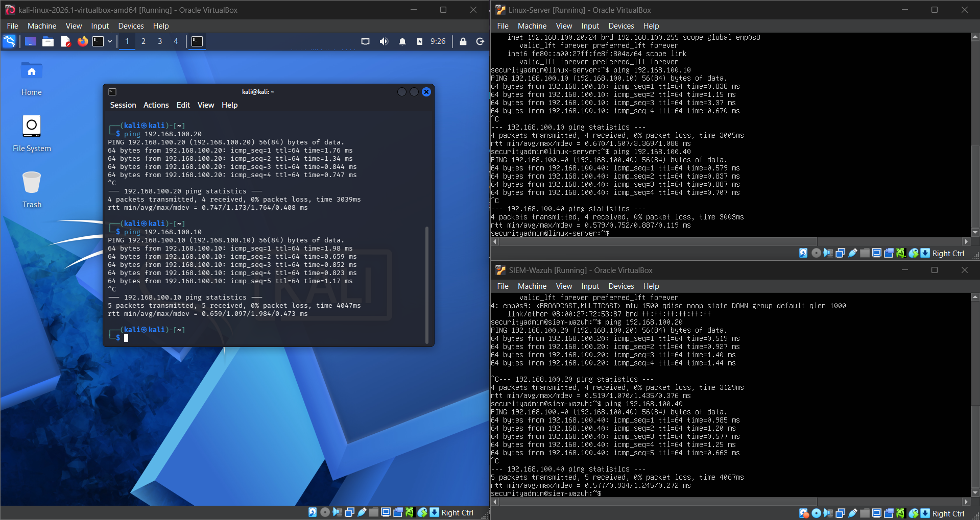Click keyboard capture arrow in Linux-Server status bar
The image size is (980, 520).
tap(925, 253)
